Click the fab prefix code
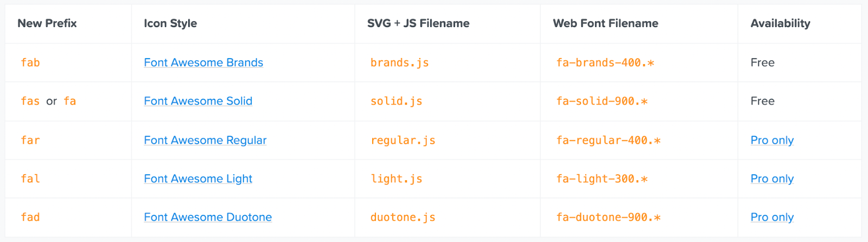 tap(30, 62)
